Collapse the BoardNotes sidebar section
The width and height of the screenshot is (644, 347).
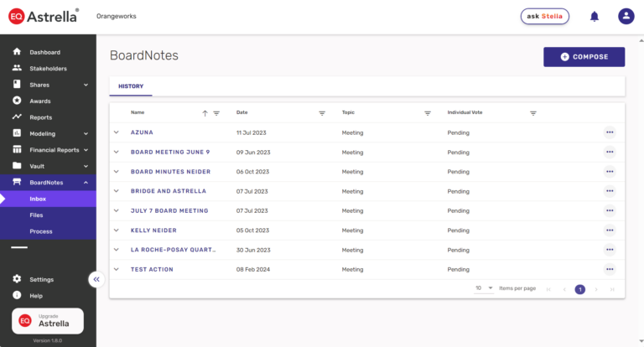tap(86, 183)
